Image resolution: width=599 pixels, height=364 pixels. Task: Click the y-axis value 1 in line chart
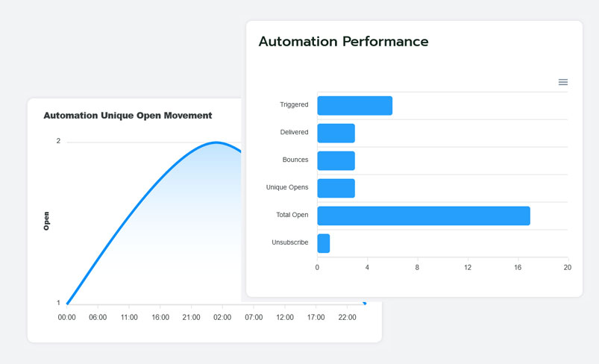tap(58, 303)
